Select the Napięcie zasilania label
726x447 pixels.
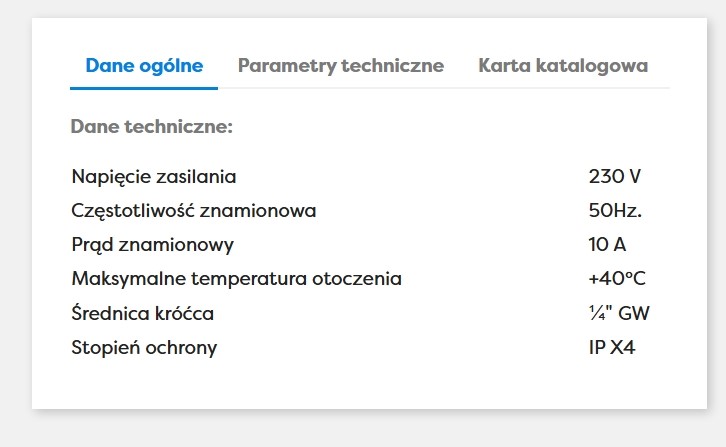point(154,177)
